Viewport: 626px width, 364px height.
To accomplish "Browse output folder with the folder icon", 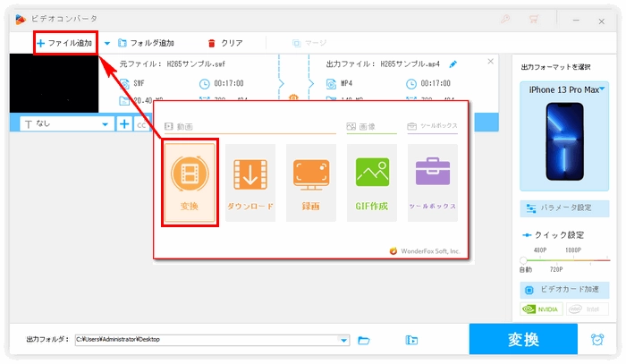I will coord(364,340).
